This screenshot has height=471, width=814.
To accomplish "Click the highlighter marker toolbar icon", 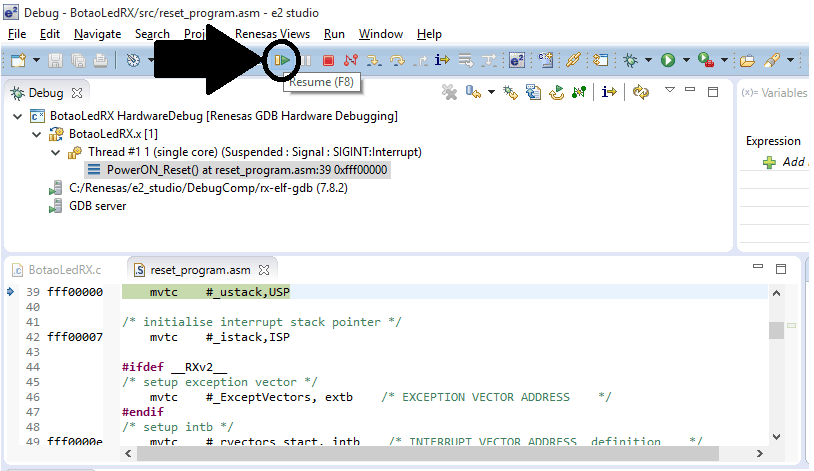I will (772, 60).
